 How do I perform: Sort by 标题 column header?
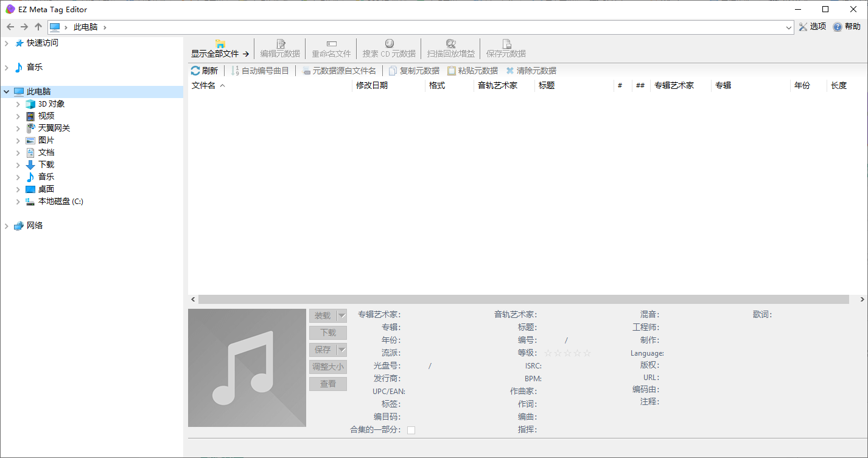574,86
